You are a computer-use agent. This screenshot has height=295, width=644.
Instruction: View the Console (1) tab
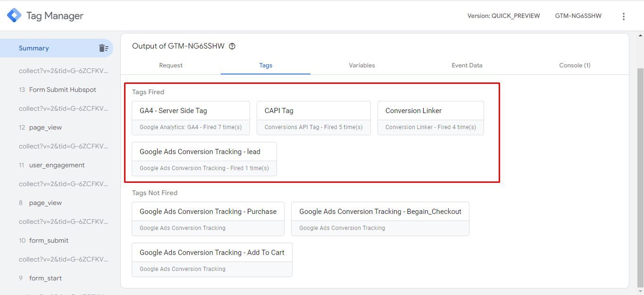[x=575, y=66]
